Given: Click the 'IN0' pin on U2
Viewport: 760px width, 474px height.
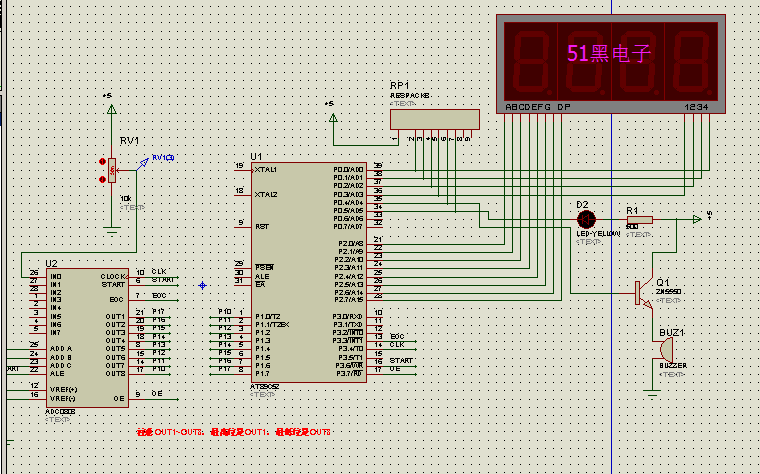Looking at the screenshot, I should [x=56, y=277].
